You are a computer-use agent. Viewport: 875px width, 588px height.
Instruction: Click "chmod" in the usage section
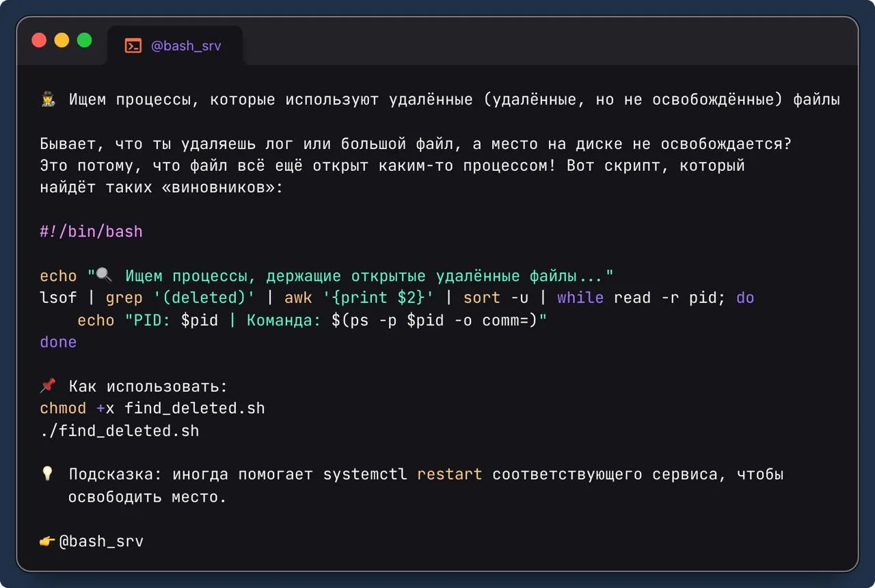pos(63,409)
